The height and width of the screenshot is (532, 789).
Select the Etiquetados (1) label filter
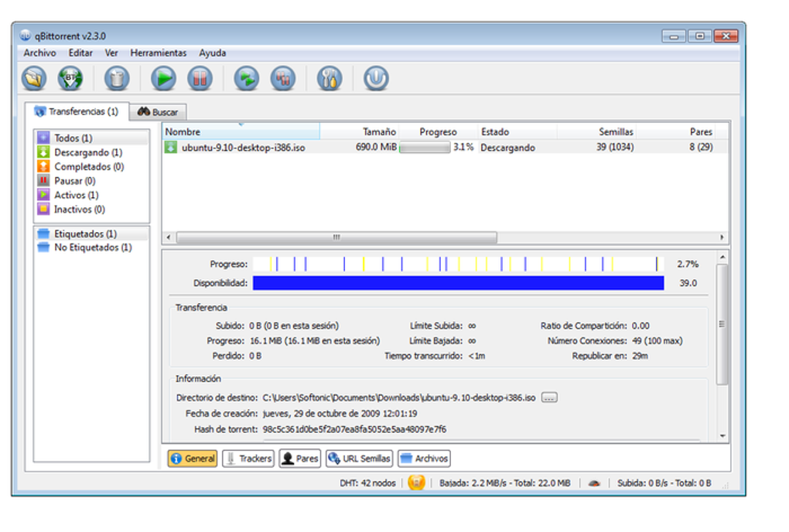click(x=91, y=234)
